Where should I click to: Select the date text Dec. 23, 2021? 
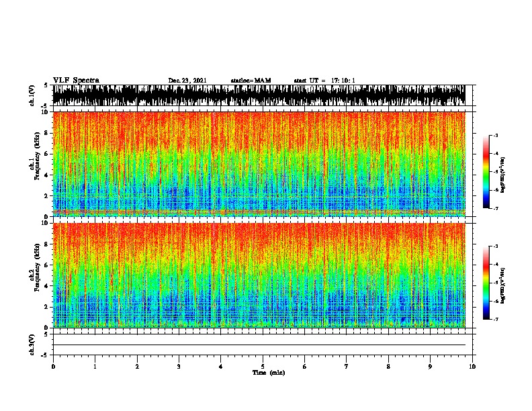187,81
